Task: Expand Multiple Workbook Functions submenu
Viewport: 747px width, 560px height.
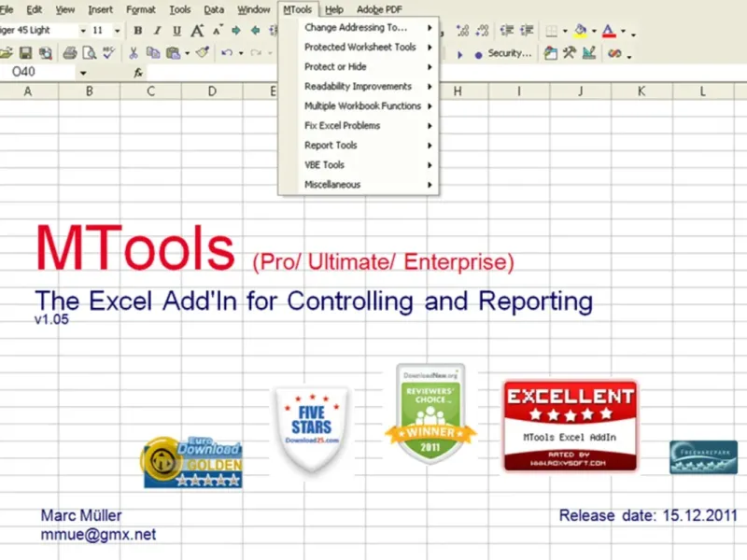Action: click(x=359, y=105)
